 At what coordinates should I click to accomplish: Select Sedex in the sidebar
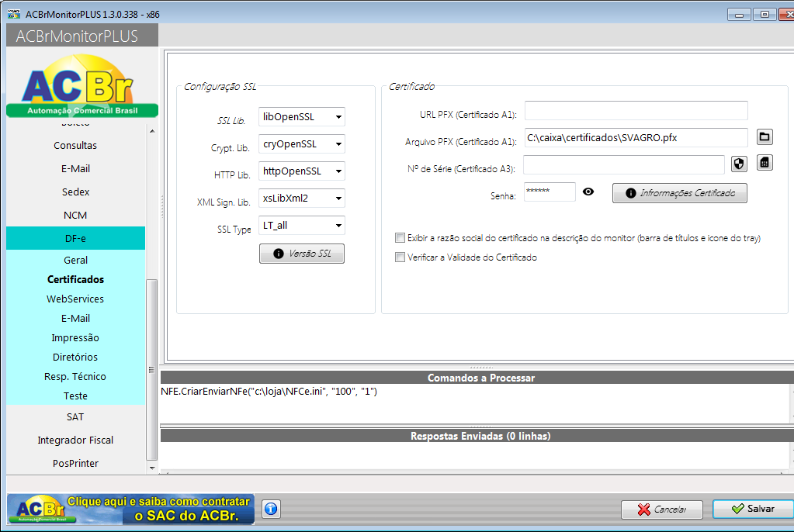[x=75, y=192]
